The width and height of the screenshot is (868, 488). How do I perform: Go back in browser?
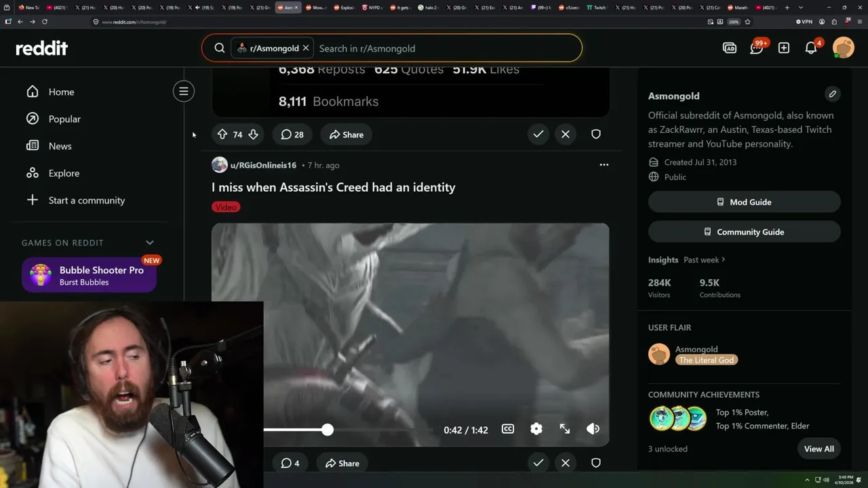tap(20, 22)
